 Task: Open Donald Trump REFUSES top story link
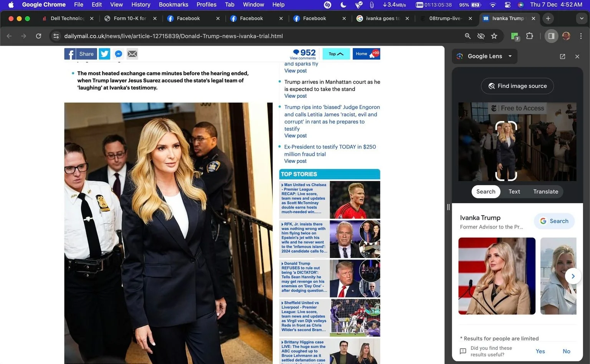[304, 277]
